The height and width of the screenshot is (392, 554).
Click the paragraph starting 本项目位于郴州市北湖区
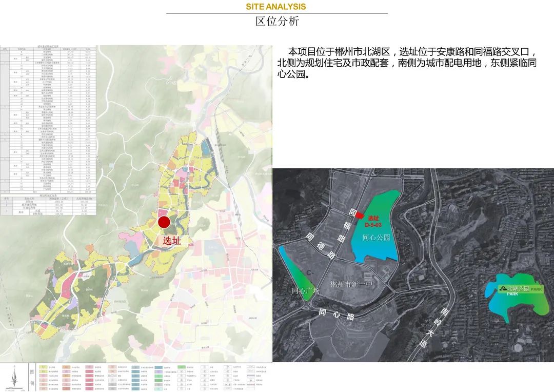(x=407, y=63)
